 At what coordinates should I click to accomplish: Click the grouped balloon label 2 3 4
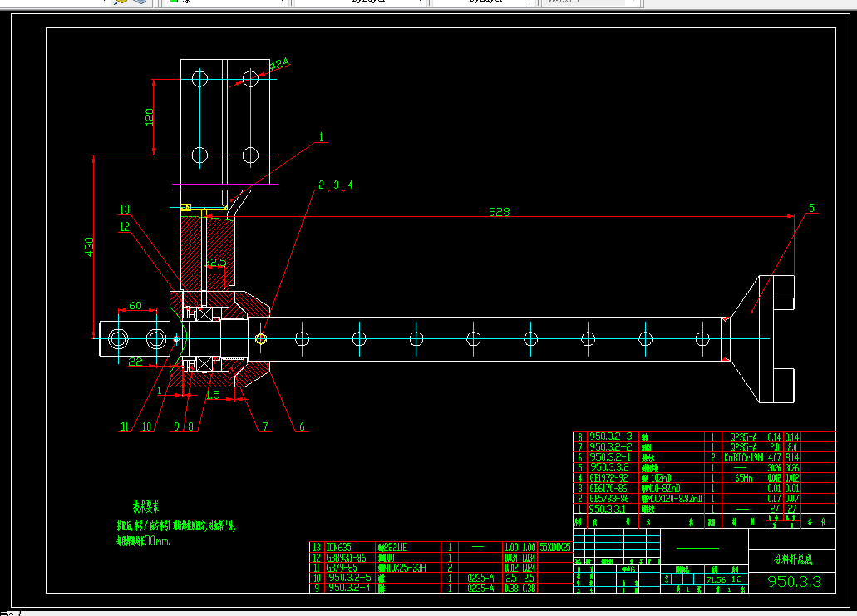pos(336,185)
